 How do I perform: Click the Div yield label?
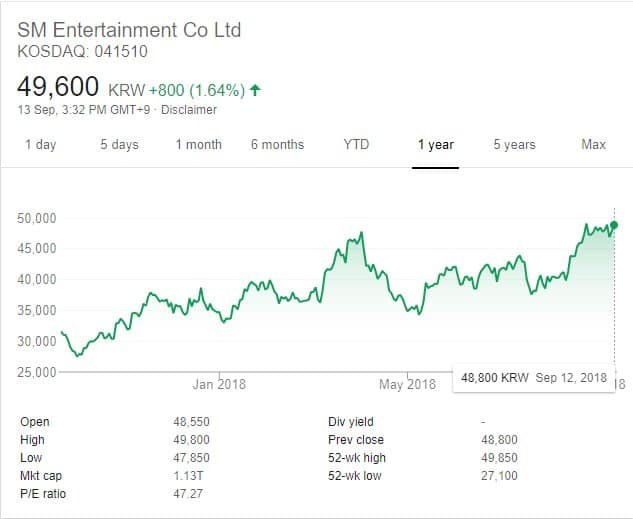click(x=351, y=422)
